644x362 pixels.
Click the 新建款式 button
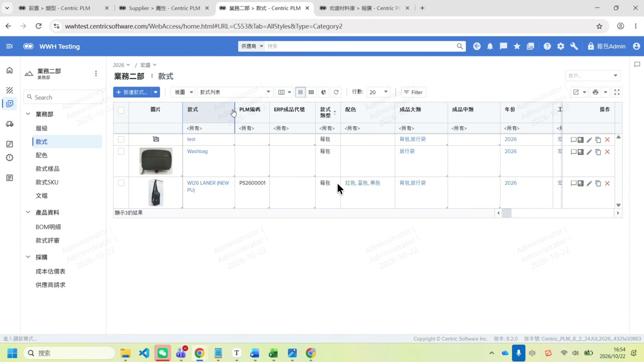132,92
